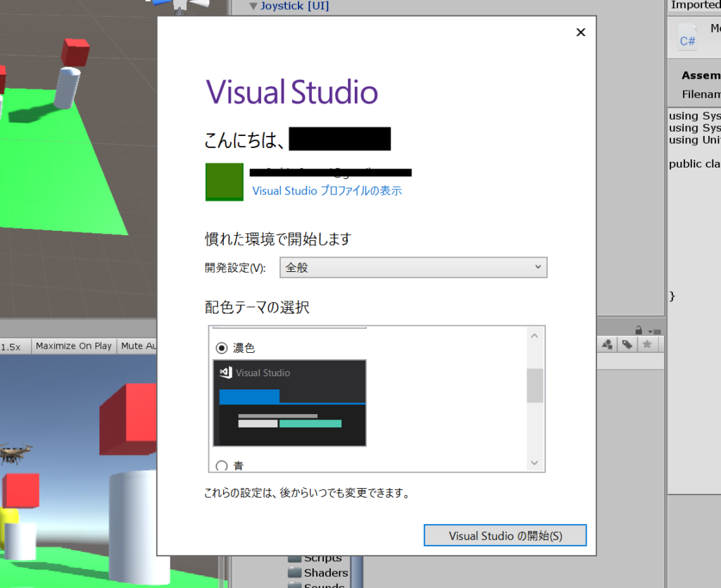
Task: Click the C# script file icon
Action: coord(687,37)
